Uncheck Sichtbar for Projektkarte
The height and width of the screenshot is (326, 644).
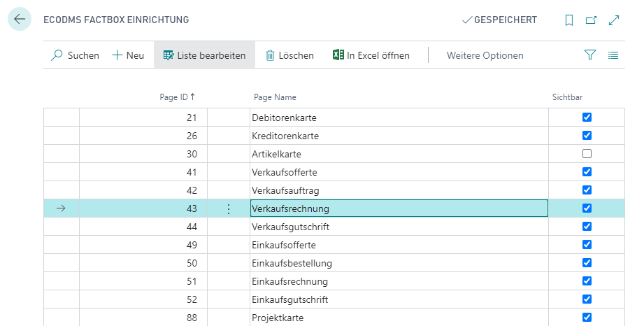587,317
